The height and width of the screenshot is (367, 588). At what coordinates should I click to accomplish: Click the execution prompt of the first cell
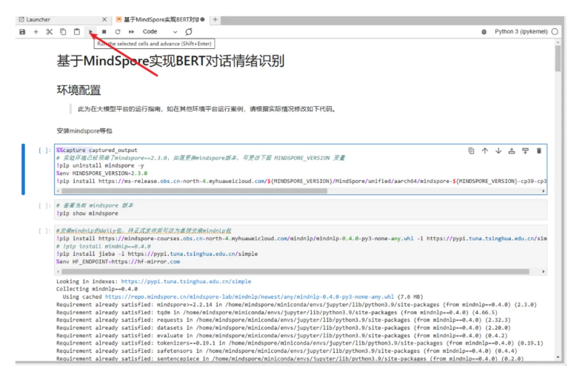click(x=44, y=151)
